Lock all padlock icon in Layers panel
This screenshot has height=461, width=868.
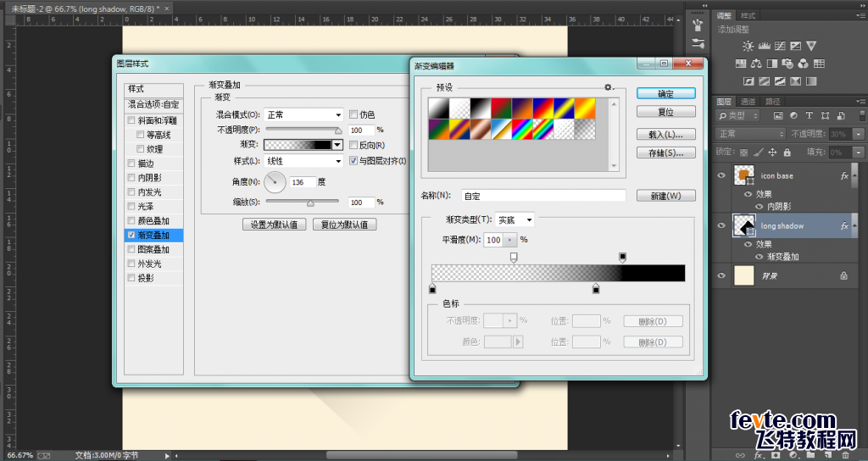(x=787, y=153)
